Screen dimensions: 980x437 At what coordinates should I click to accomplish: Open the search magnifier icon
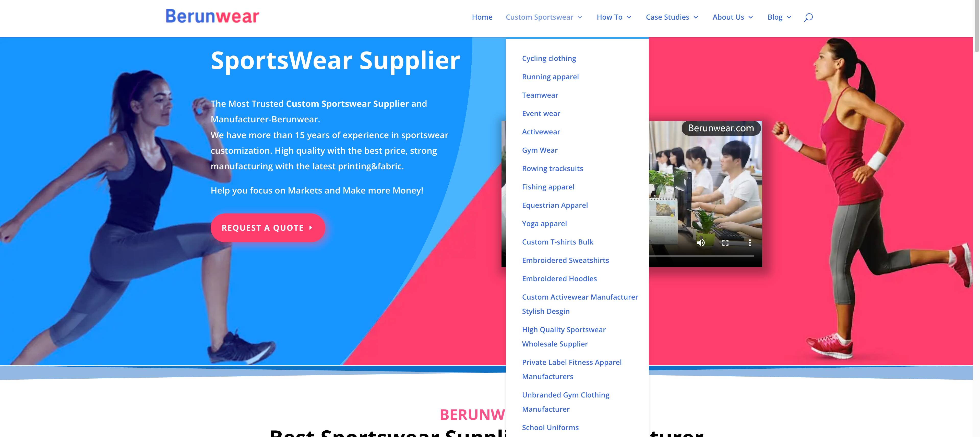pyautogui.click(x=808, y=18)
